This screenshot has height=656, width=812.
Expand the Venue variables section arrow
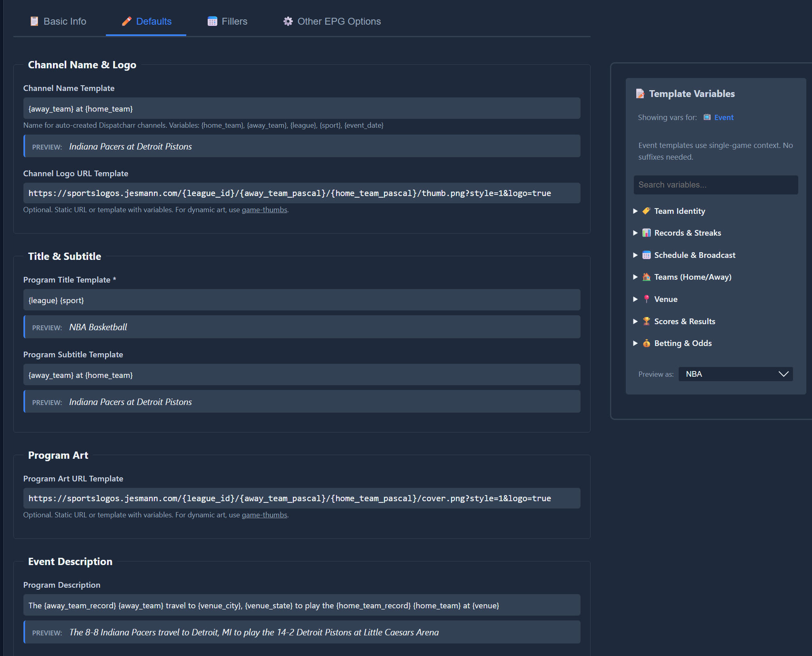pos(635,299)
